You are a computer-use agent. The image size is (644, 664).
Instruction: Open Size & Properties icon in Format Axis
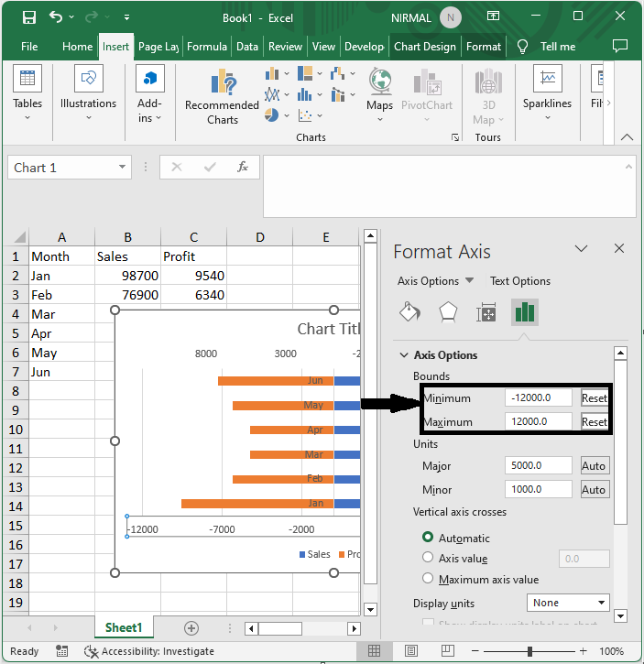pyautogui.click(x=486, y=312)
